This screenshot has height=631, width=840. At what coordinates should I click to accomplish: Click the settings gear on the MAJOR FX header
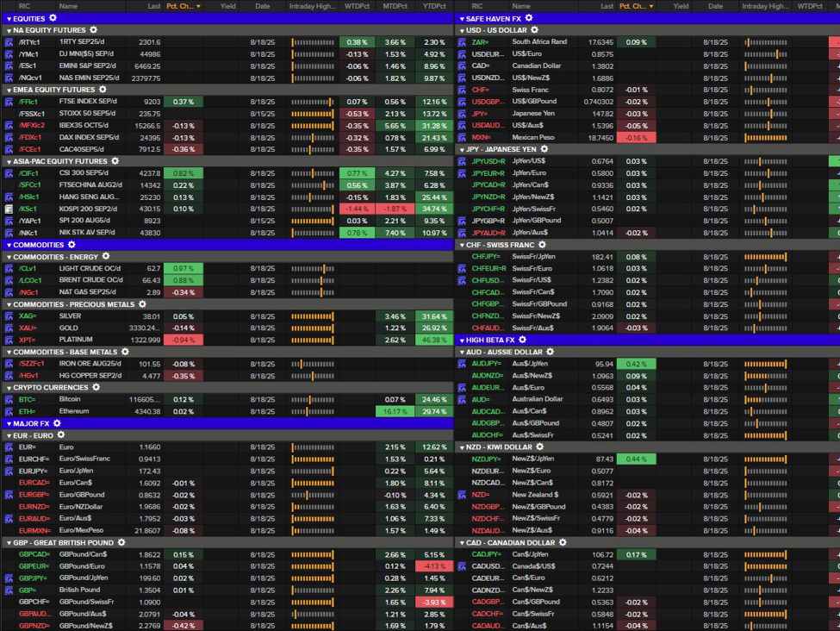tap(57, 423)
